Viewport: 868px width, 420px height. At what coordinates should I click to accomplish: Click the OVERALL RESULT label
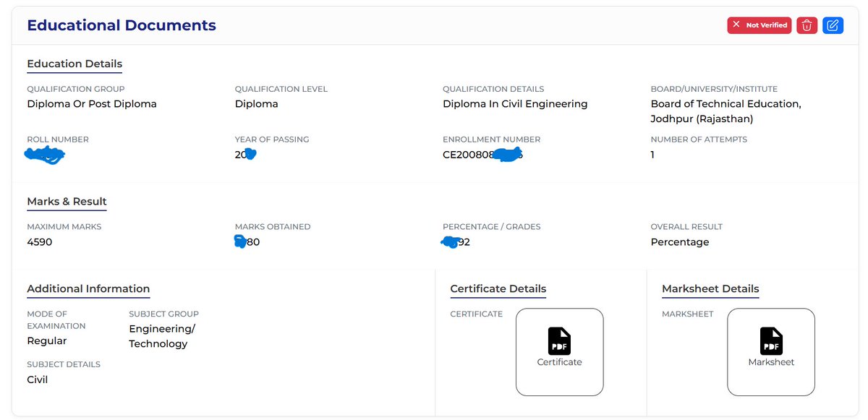click(x=686, y=227)
